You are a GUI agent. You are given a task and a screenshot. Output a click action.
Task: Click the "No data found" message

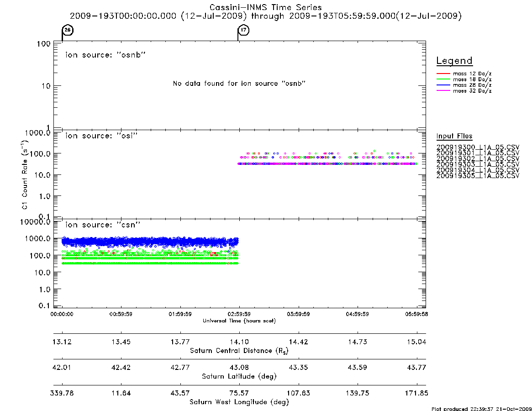click(239, 84)
